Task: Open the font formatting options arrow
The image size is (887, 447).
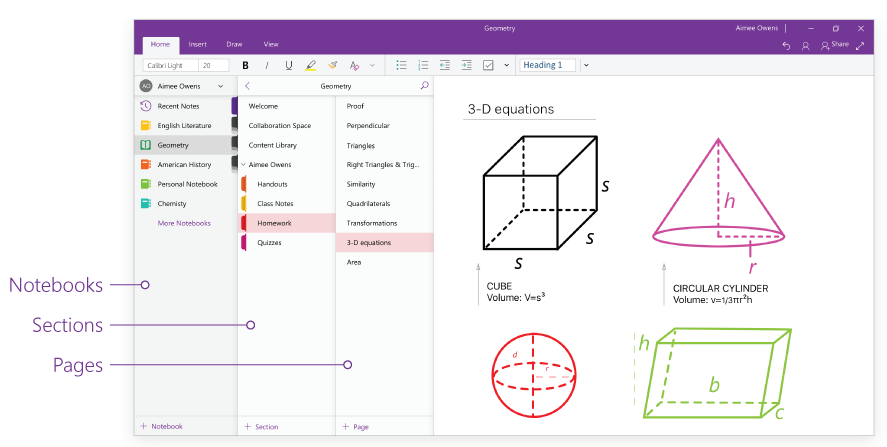Action: click(372, 66)
